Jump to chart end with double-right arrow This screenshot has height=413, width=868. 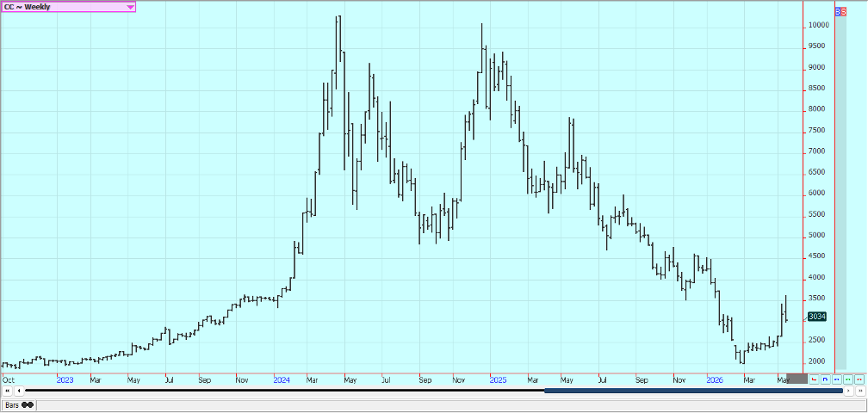click(859, 391)
